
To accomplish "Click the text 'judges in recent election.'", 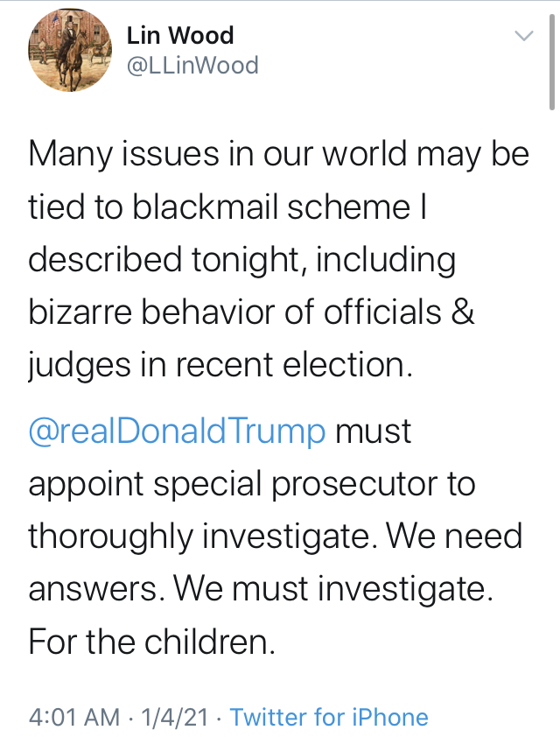I will (220, 366).
